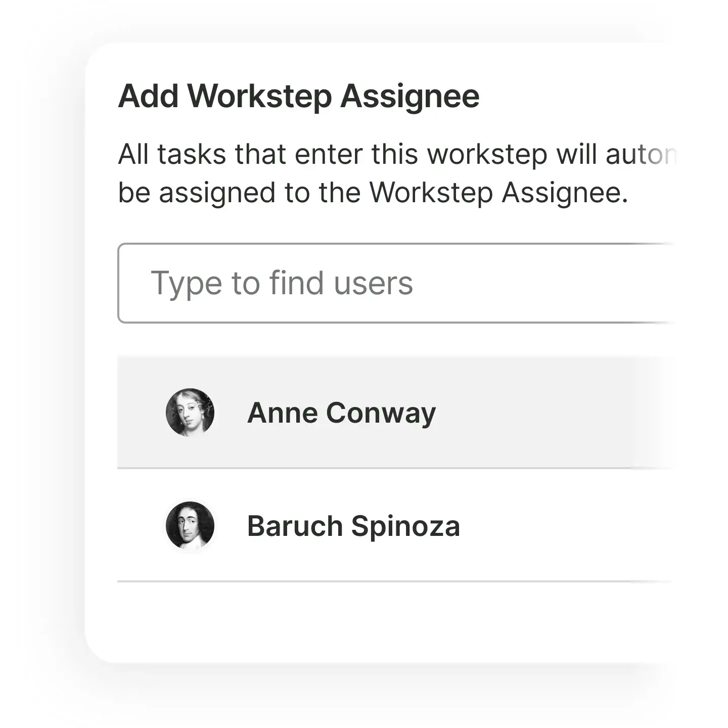Click the 'Add Workstep Assignee' heading
This screenshot has width=728, height=728.
point(298,96)
